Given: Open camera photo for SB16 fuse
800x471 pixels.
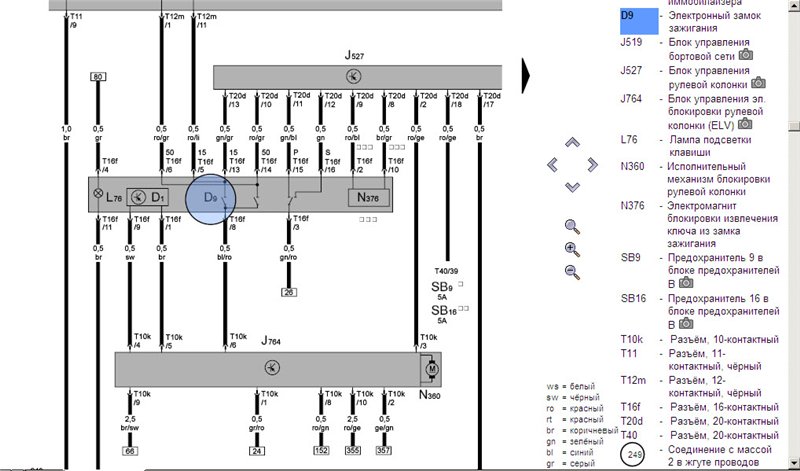Looking at the screenshot, I should (686, 324).
